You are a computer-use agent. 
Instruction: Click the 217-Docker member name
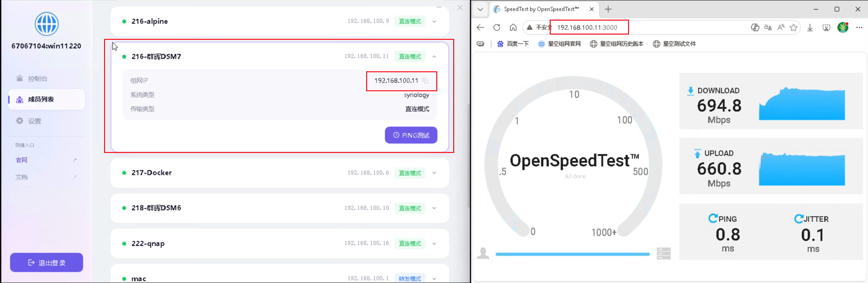[152, 173]
